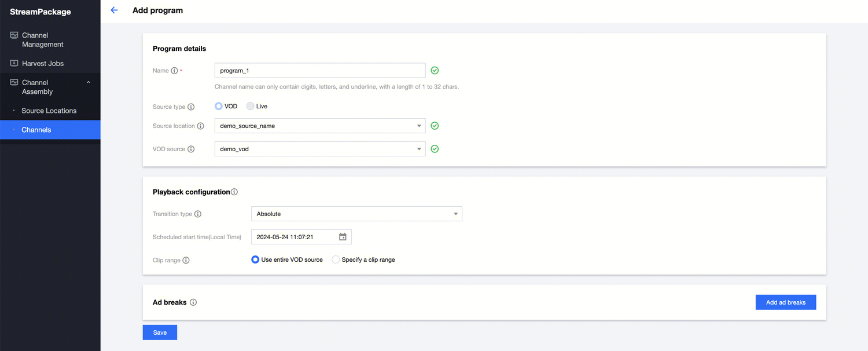This screenshot has height=351, width=868.
Task: Click the info icon beside Transition type
Action: (198, 214)
